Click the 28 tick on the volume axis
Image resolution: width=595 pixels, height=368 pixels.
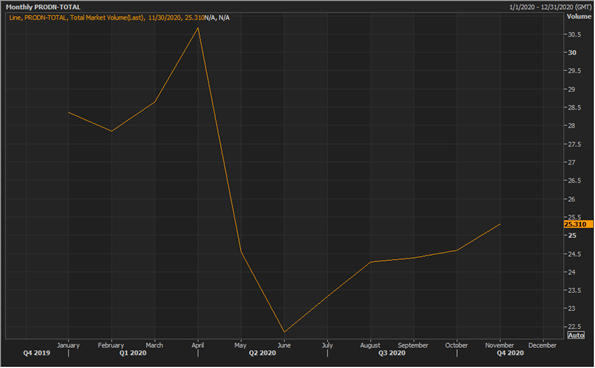coord(571,126)
